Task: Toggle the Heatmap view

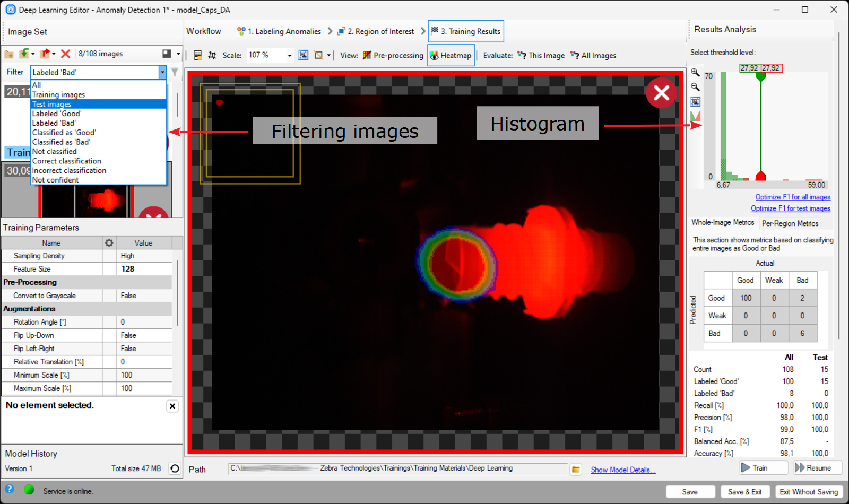Action: coord(451,55)
